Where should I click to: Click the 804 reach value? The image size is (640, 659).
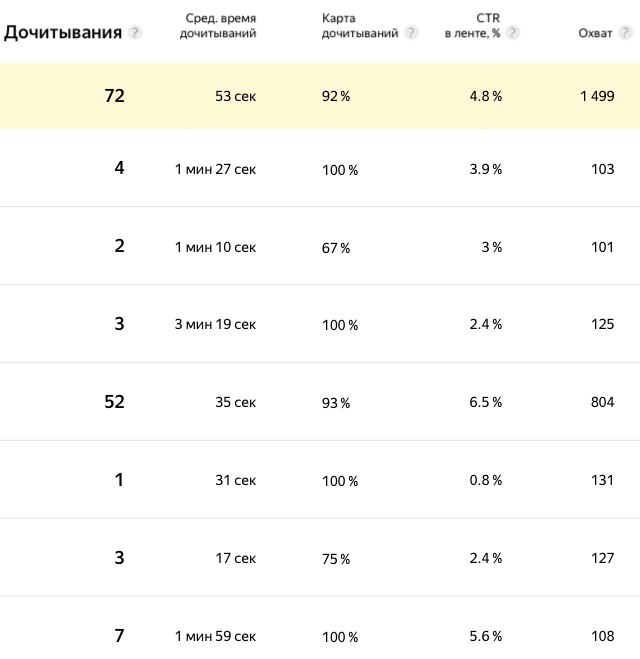point(602,402)
